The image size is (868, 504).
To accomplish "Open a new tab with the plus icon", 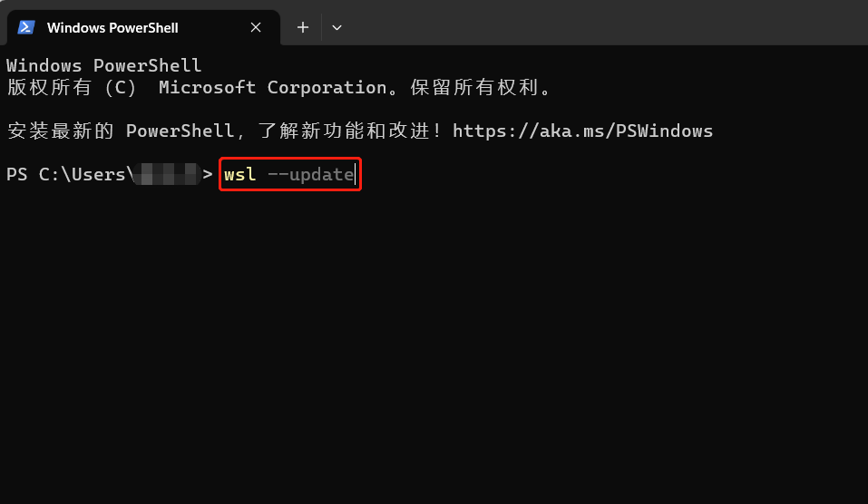I will [x=303, y=27].
